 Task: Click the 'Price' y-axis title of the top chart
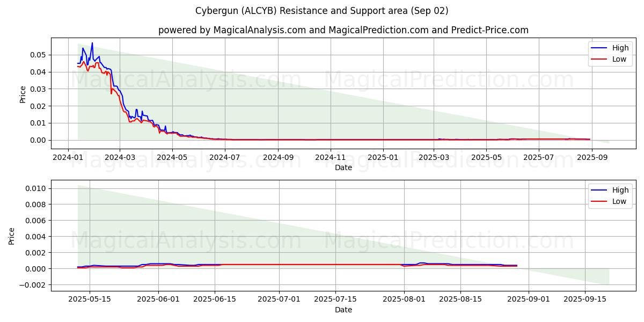pos(23,93)
